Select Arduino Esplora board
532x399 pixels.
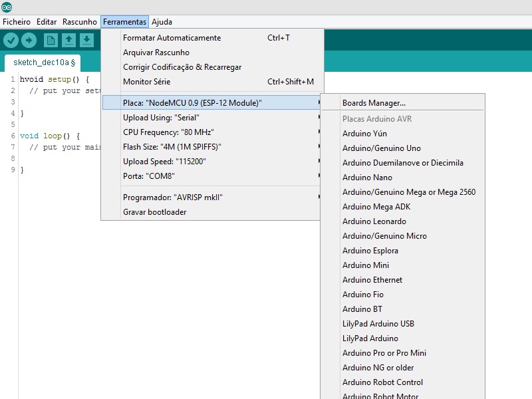403,251
